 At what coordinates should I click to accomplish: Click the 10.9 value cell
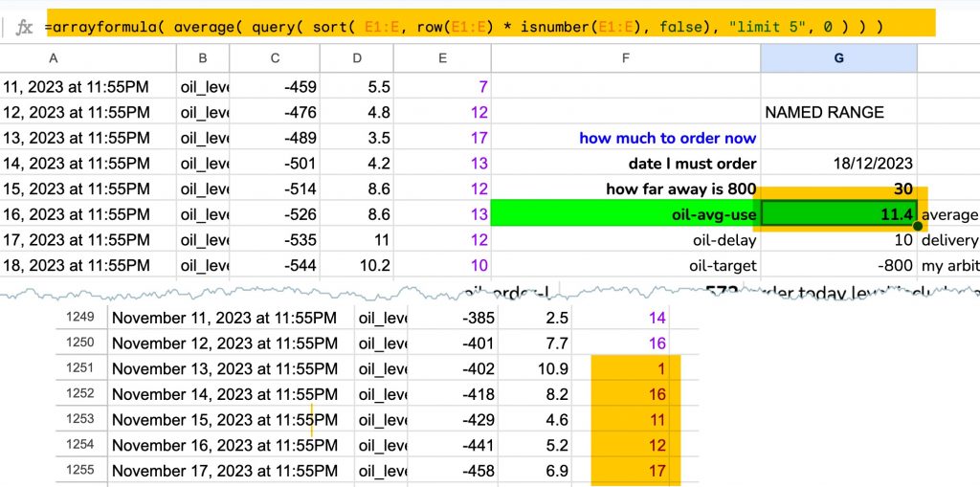(x=535, y=368)
